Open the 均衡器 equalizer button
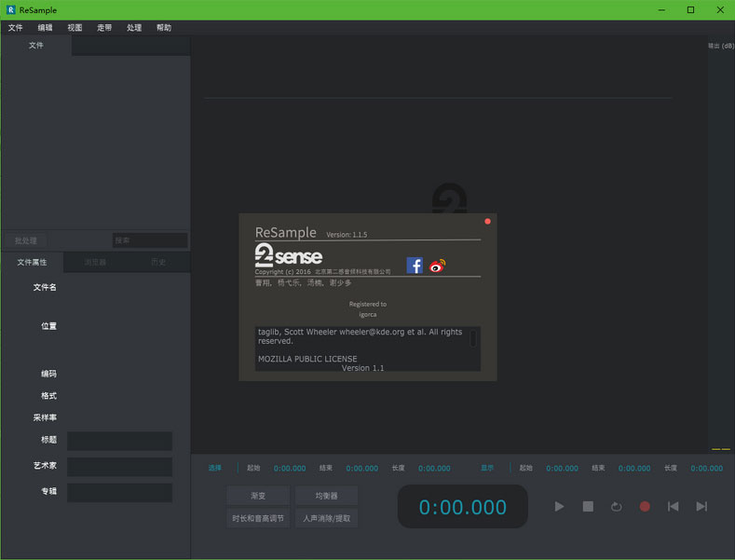This screenshot has height=560, width=735. [326, 496]
